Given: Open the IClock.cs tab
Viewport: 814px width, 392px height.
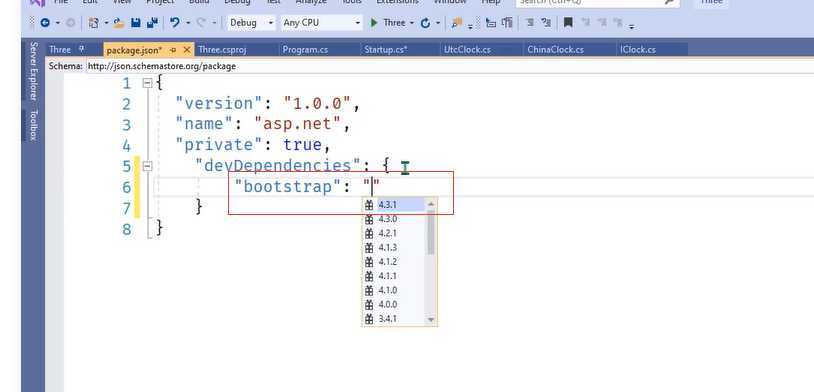Looking at the screenshot, I should click(x=638, y=50).
